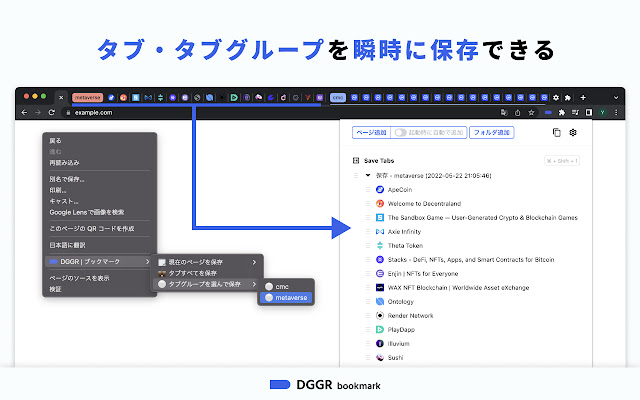Viewport: 640px width, 400px height.
Task: Expand the save current page submenu
Action: click(x=207, y=262)
